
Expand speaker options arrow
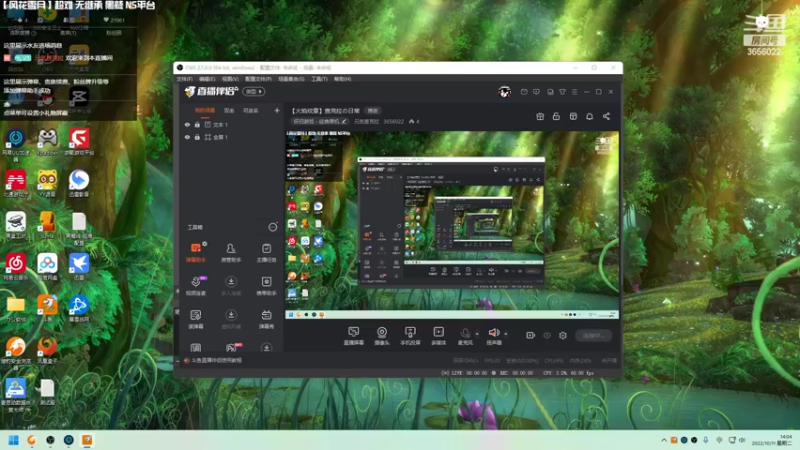point(506,334)
